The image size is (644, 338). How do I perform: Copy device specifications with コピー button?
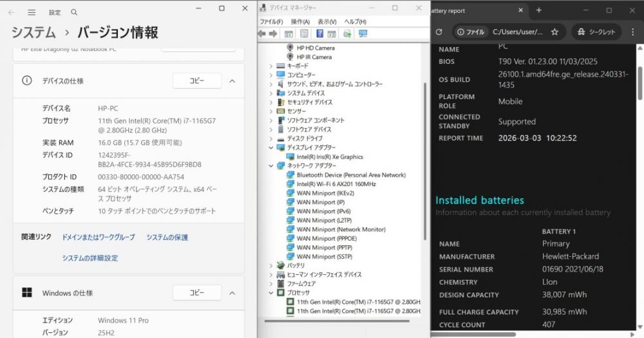click(x=196, y=80)
